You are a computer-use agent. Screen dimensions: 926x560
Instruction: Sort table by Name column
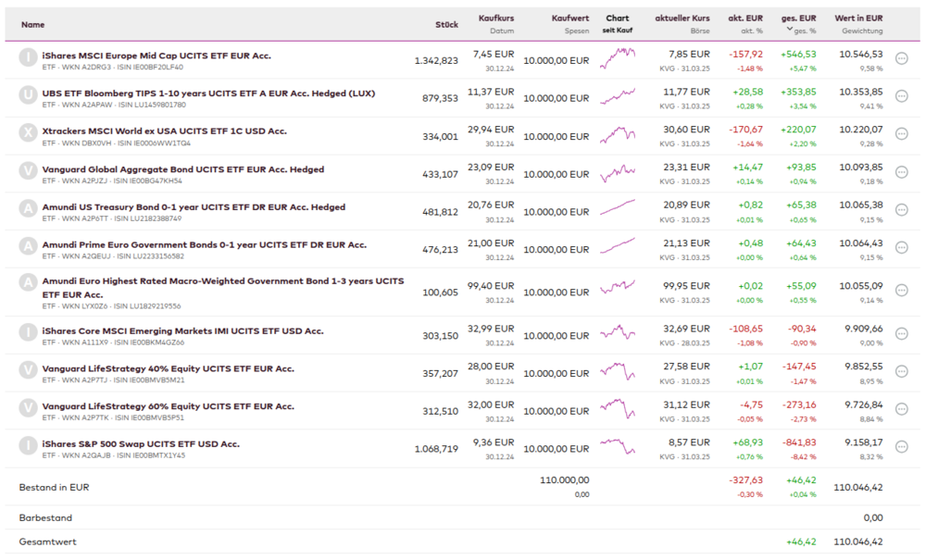point(32,24)
